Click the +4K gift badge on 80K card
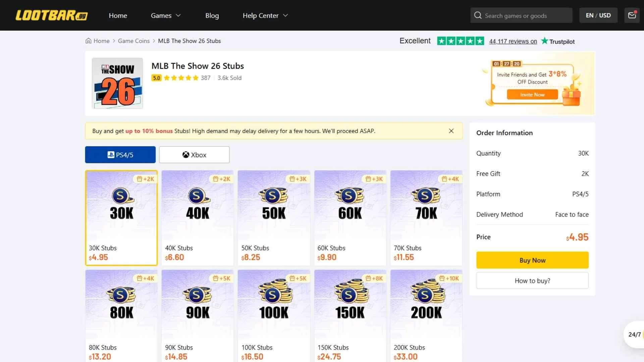Image resolution: width=644 pixels, height=362 pixels. 145,279
